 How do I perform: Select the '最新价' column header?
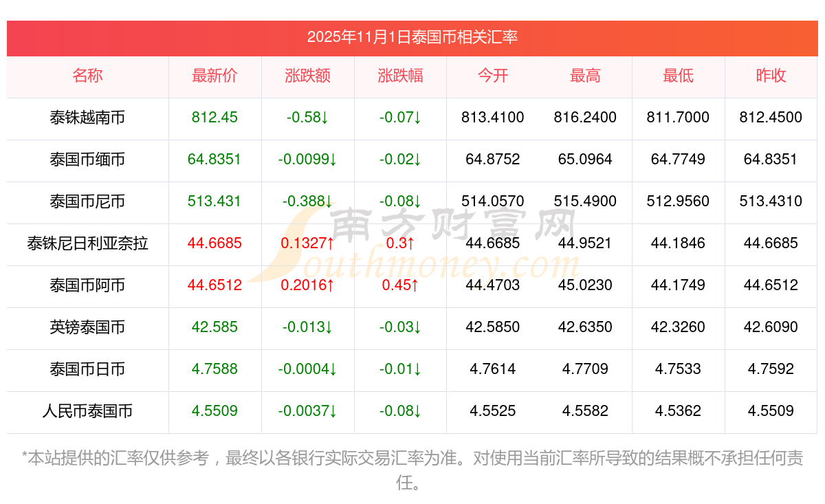pyautogui.click(x=214, y=76)
